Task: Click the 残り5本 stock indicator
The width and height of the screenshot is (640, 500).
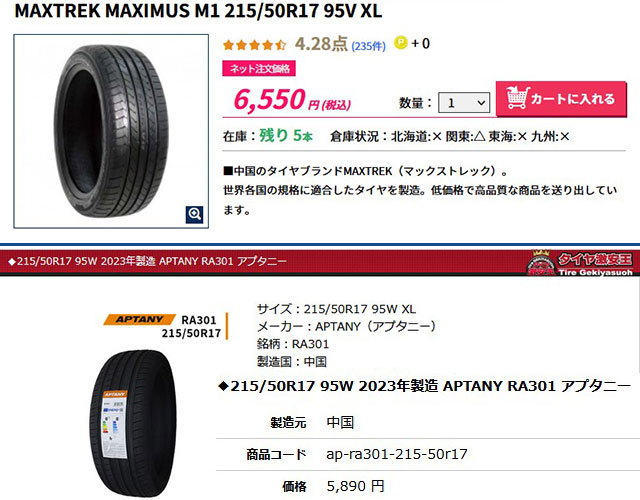Action: tap(286, 135)
